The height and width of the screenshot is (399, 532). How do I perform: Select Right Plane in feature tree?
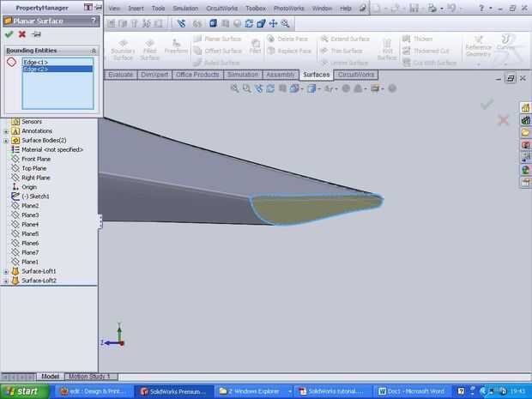click(x=36, y=178)
